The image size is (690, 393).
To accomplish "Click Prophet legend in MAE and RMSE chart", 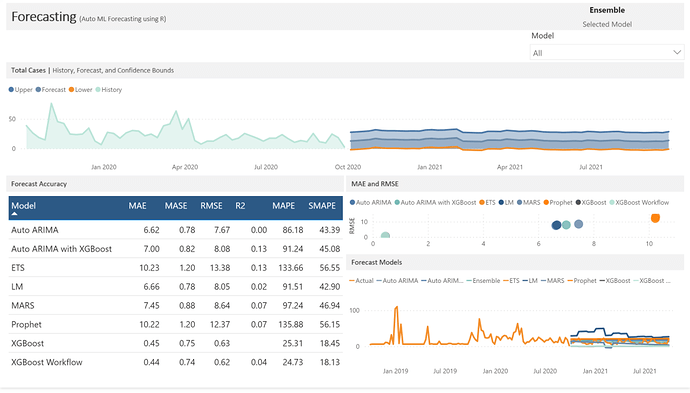I will pyautogui.click(x=558, y=202).
